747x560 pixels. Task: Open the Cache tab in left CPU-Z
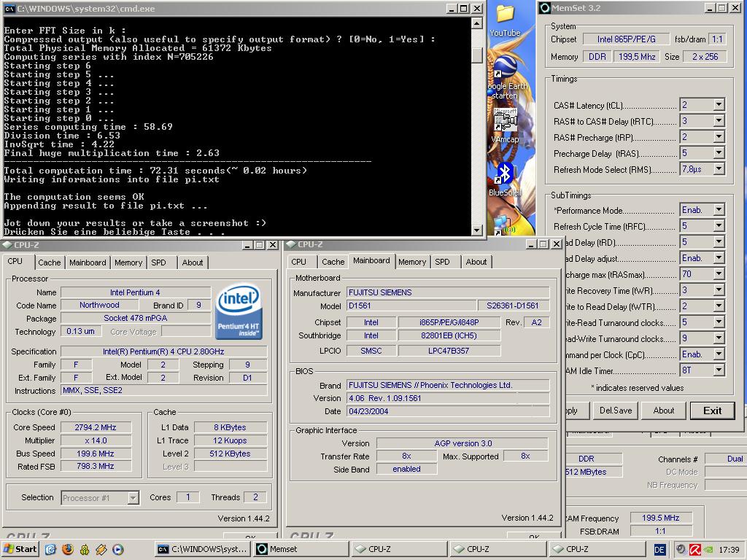click(49, 262)
